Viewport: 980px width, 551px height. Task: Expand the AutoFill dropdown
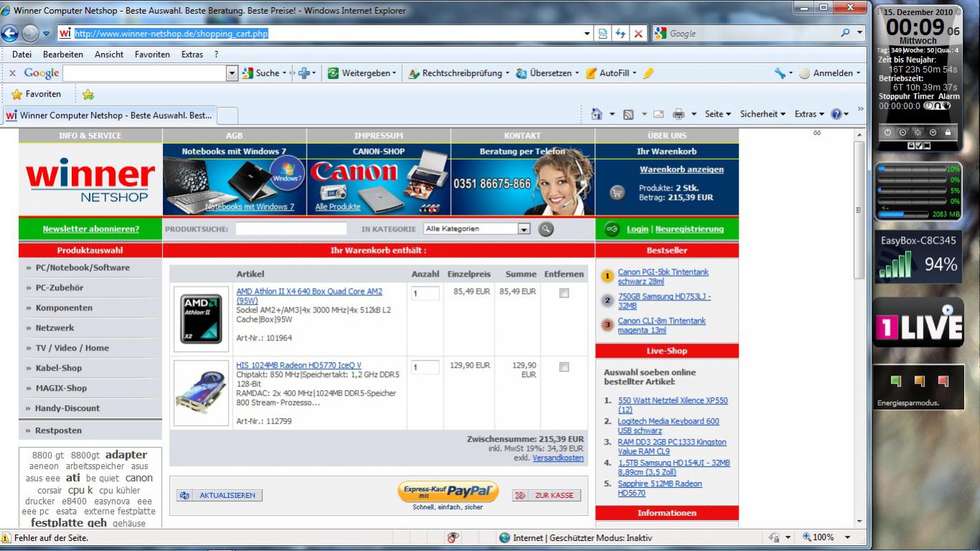coord(635,73)
